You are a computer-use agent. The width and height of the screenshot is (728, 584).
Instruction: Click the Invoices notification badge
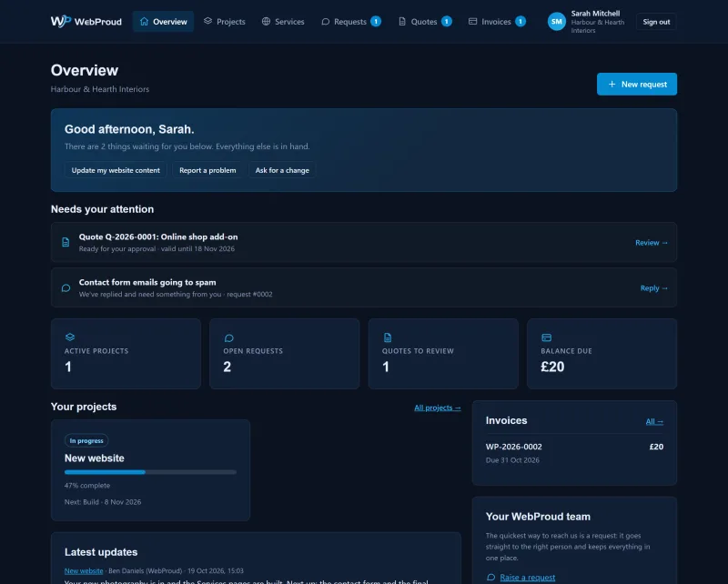[521, 21]
